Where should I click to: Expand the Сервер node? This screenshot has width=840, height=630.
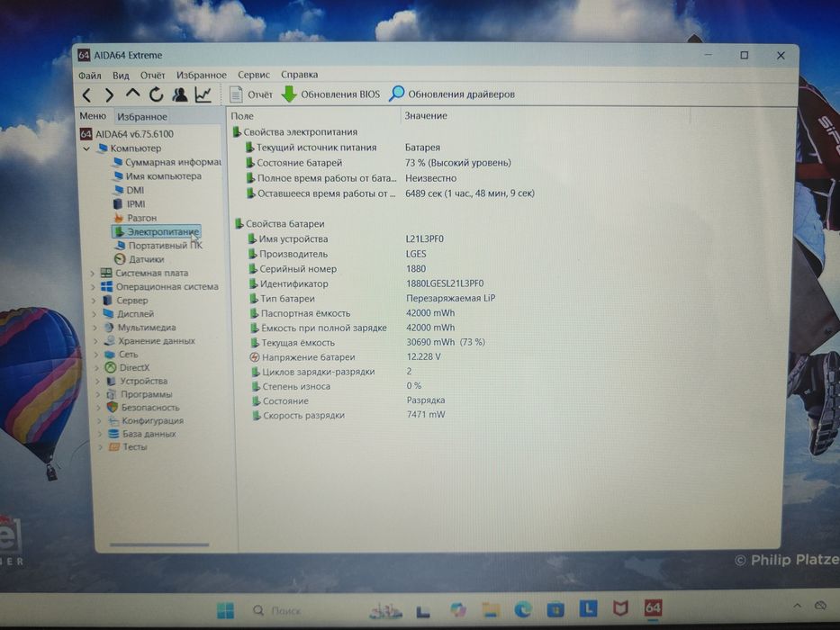94,301
